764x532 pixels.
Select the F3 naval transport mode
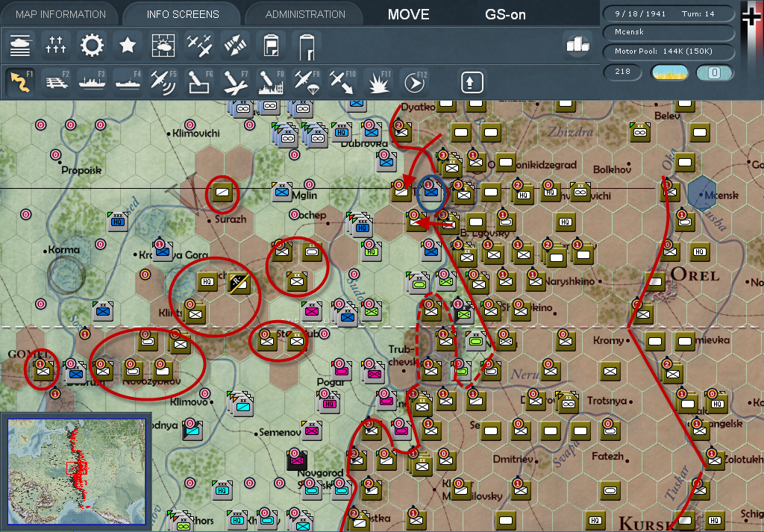coord(92,81)
